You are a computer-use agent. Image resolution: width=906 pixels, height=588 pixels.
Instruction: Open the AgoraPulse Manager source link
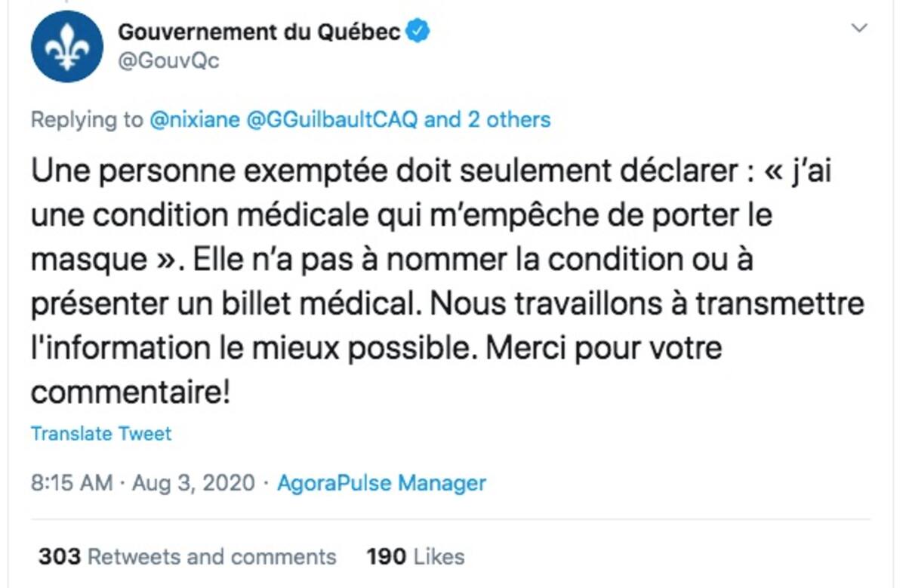[380, 483]
